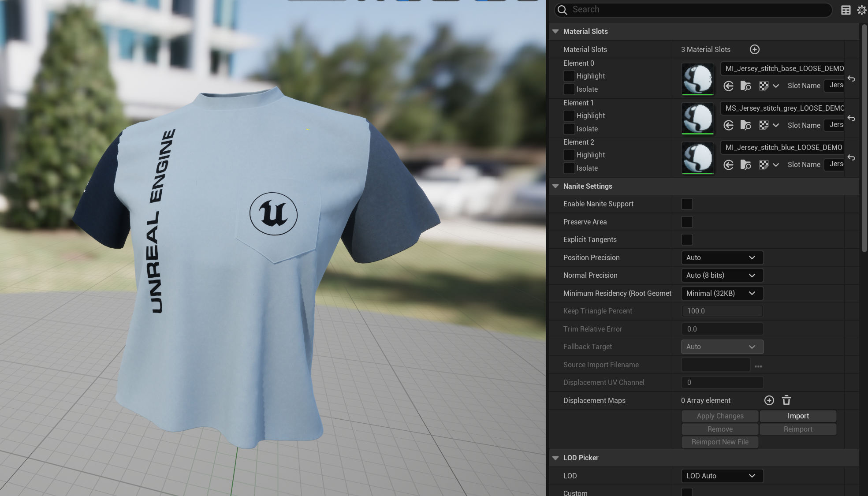Click Element 1 material thumbnail

(x=697, y=118)
